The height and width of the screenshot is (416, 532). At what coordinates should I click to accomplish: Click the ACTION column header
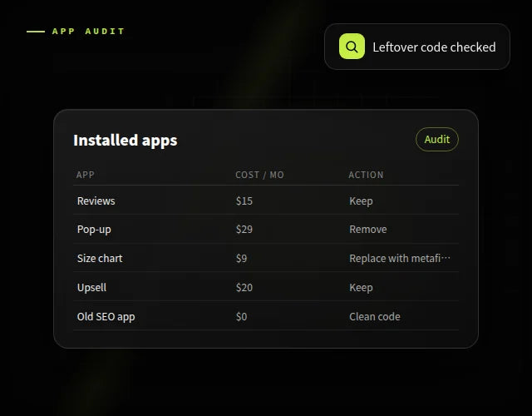click(366, 175)
